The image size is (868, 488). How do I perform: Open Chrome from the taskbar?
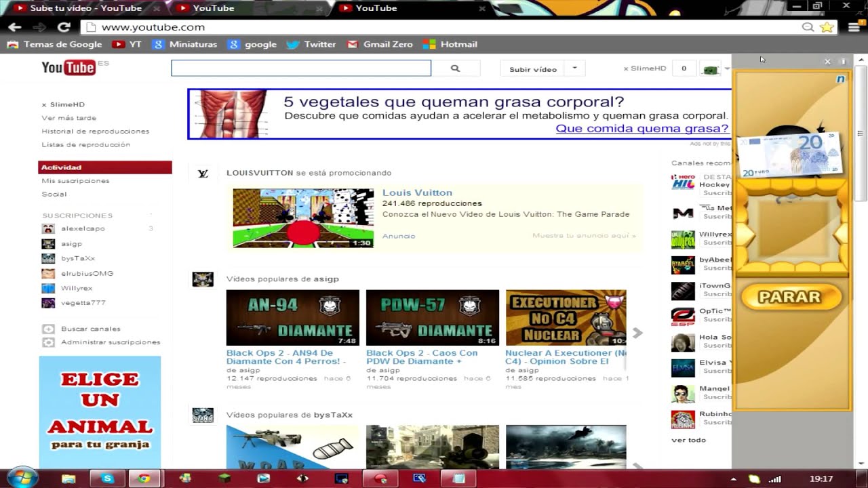point(144,479)
